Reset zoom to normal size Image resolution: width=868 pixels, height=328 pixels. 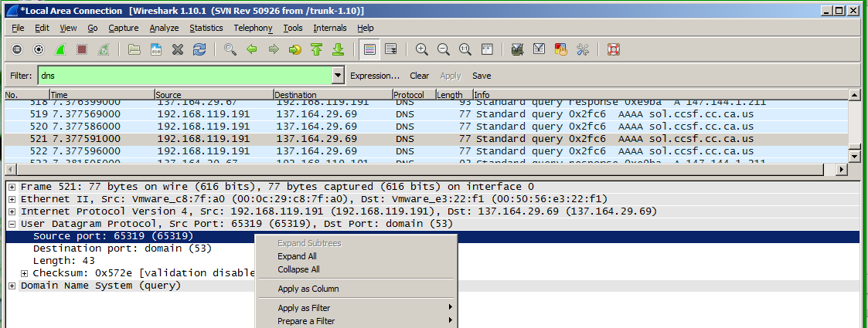pos(465,50)
